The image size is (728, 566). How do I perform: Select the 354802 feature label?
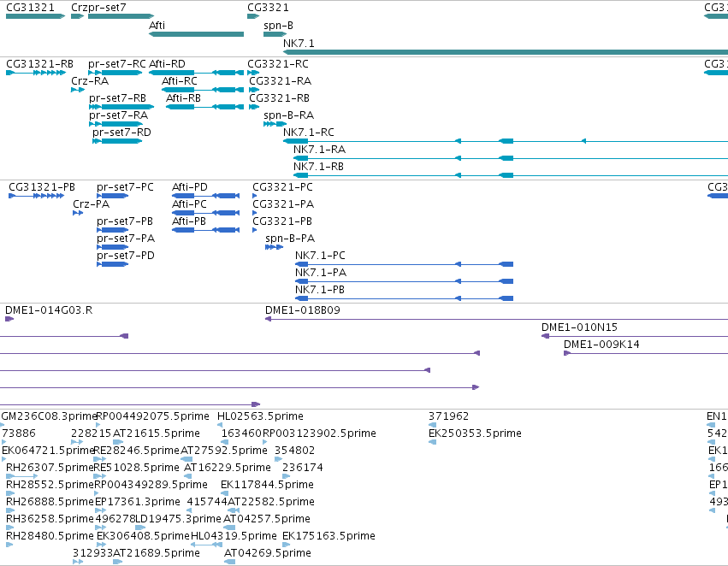tap(295, 451)
